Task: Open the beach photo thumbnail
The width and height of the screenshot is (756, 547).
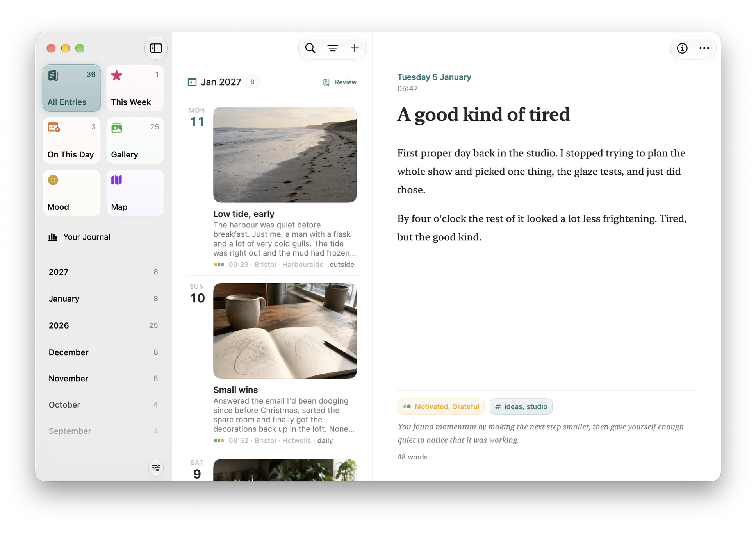Action: pyautogui.click(x=285, y=155)
